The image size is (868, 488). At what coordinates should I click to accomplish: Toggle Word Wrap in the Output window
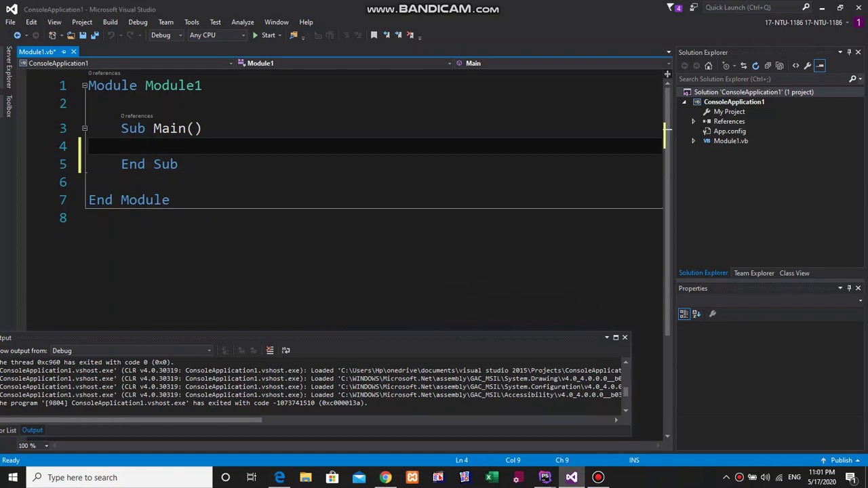coord(285,350)
